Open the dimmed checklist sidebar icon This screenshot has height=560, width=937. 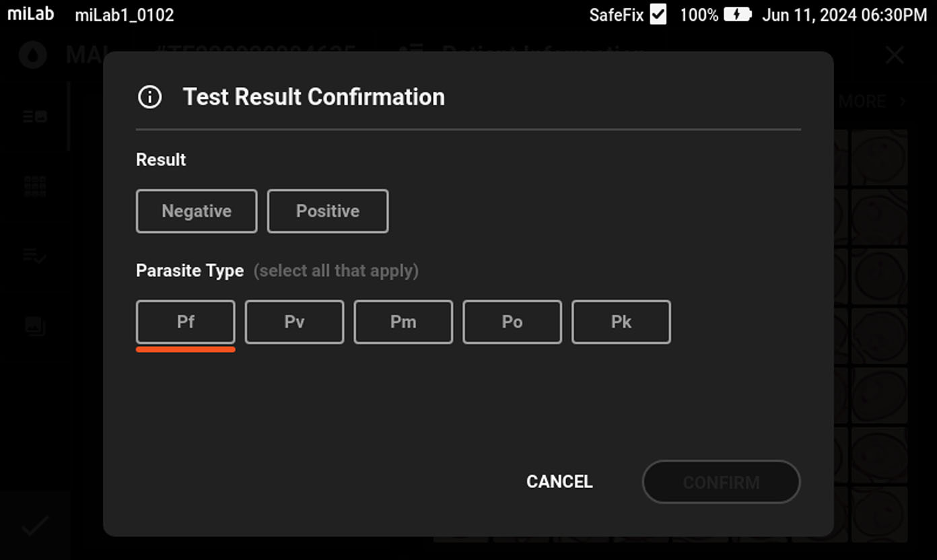(35, 256)
